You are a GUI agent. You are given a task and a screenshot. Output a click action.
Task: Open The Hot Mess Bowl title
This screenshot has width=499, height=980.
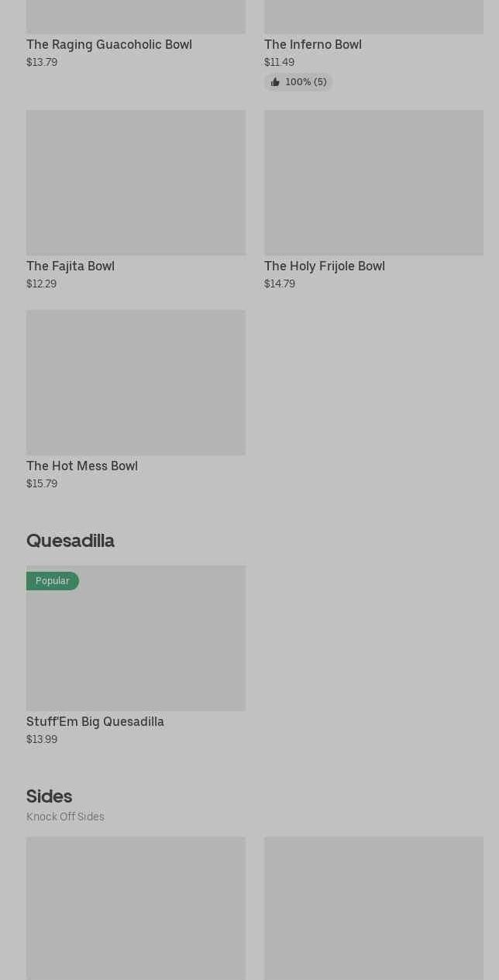coord(82,466)
